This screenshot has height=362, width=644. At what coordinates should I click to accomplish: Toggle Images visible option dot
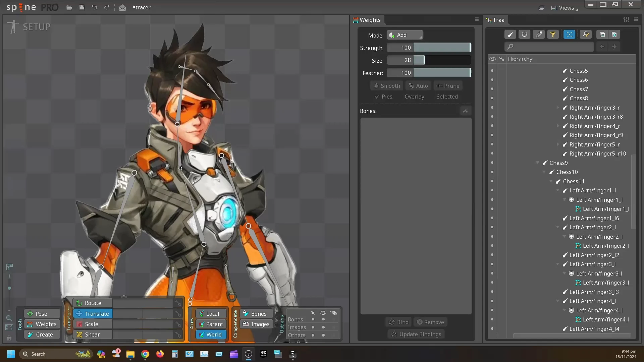[x=323, y=327]
